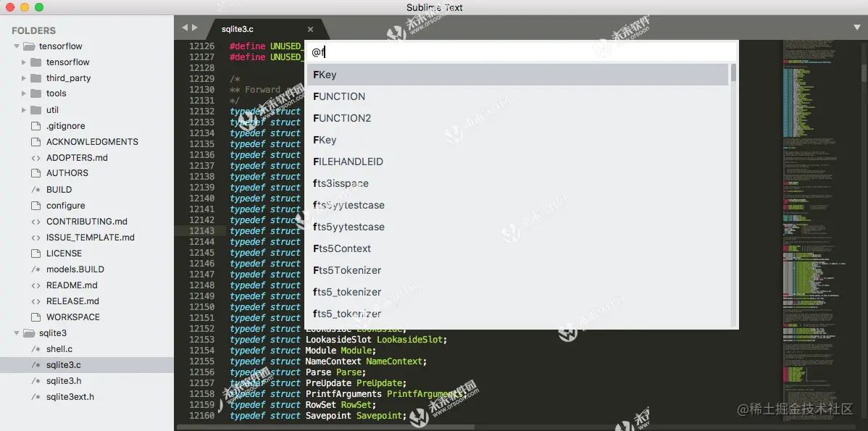Image resolution: width=868 pixels, height=431 pixels.
Task: Open README.md from the sidebar
Action: pyautogui.click(x=72, y=285)
